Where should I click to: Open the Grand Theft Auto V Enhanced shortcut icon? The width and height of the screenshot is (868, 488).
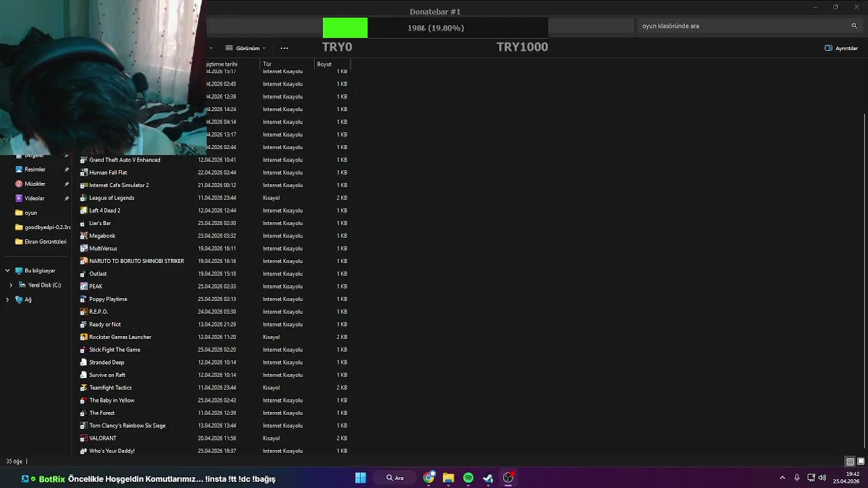point(84,160)
